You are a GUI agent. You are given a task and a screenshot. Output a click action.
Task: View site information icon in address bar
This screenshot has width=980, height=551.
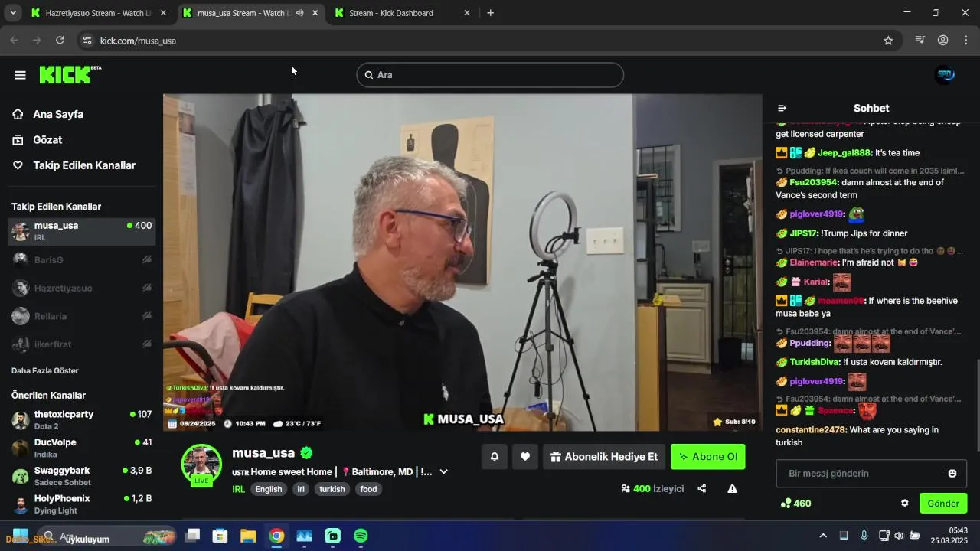pyautogui.click(x=87, y=41)
